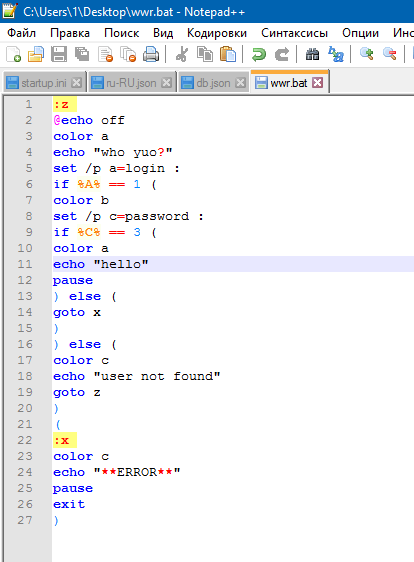Click the Redo arrow icon
Image resolution: width=414 pixels, height=562 pixels.
pos(282,54)
